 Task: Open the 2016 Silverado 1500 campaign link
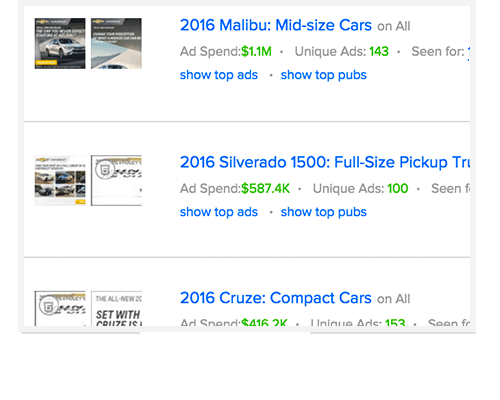[x=325, y=162]
